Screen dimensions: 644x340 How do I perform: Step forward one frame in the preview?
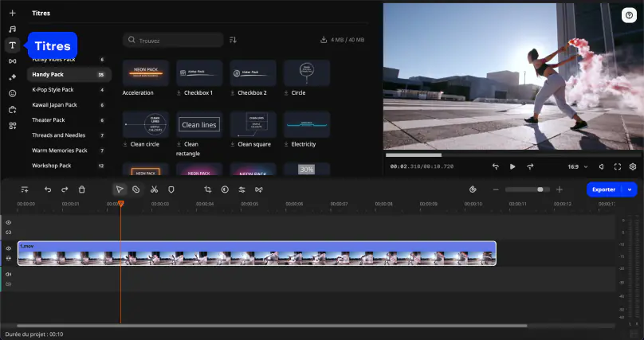[530, 166]
